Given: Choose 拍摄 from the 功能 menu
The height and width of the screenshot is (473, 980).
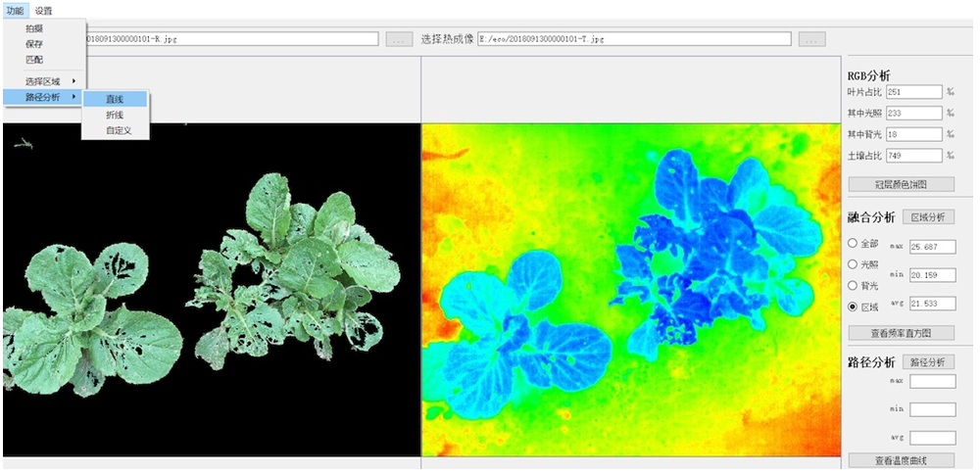Looking at the screenshot, I should point(34,28).
